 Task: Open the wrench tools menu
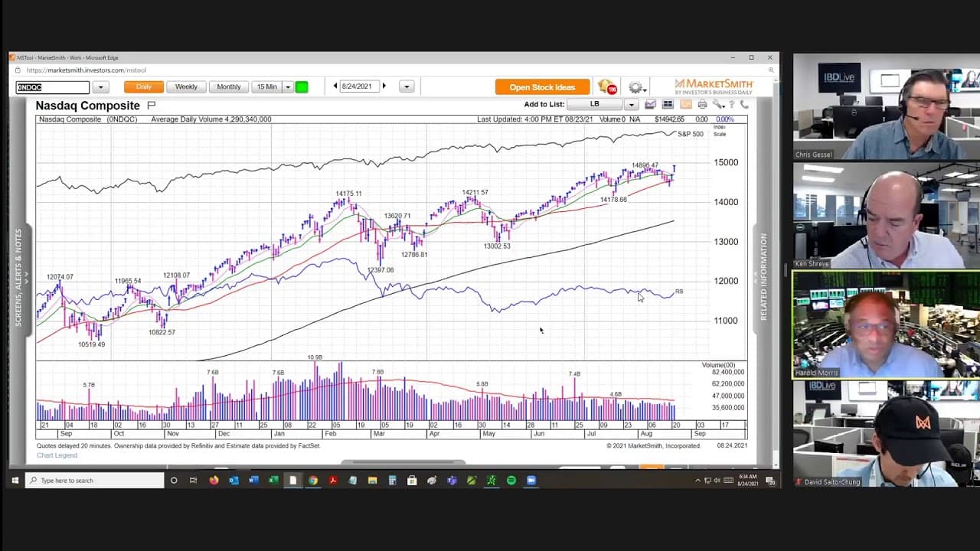click(718, 104)
